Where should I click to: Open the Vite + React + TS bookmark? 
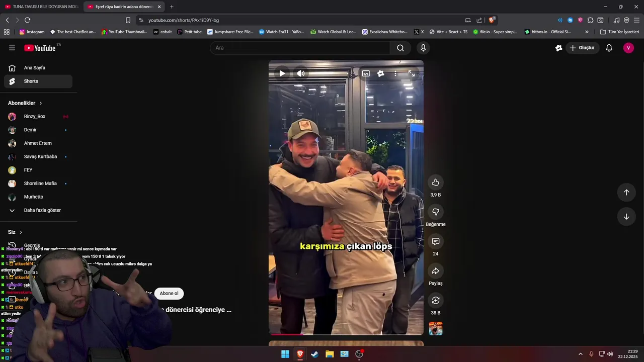click(x=448, y=32)
